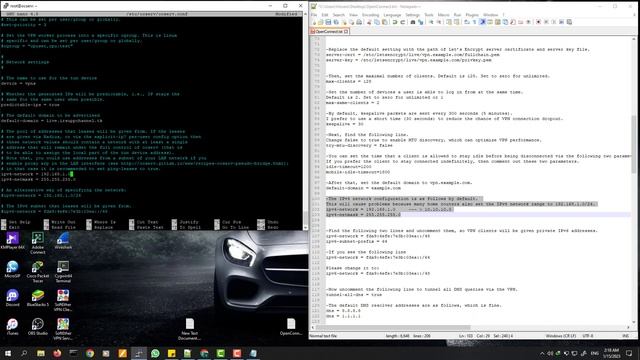Select the OBS Studio desktop shortcut
640x360 pixels.
pyautogui.click(x=38, y=327)
